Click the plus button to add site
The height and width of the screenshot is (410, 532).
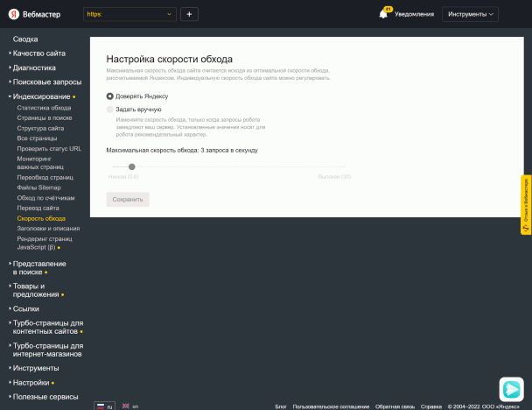[190, 14]
